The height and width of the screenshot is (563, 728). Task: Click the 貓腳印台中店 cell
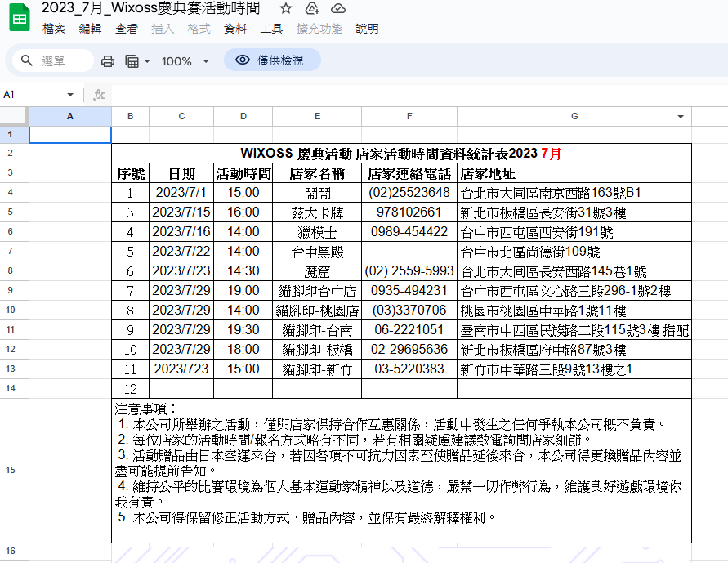click(317, 291)
